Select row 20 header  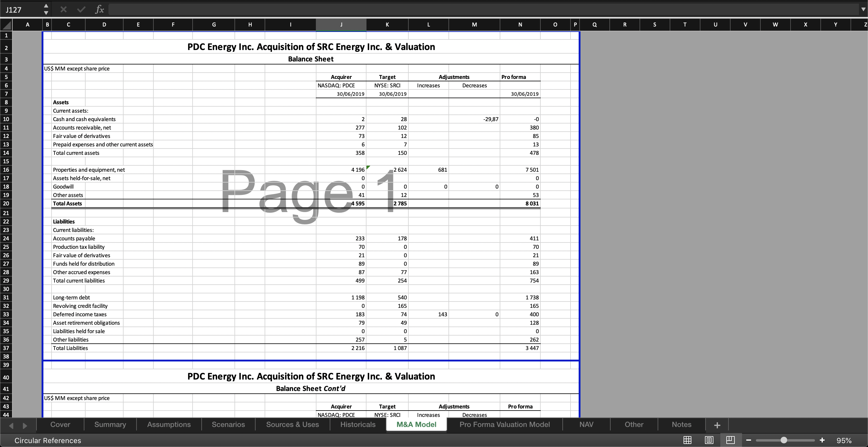(x=6, y=203)
